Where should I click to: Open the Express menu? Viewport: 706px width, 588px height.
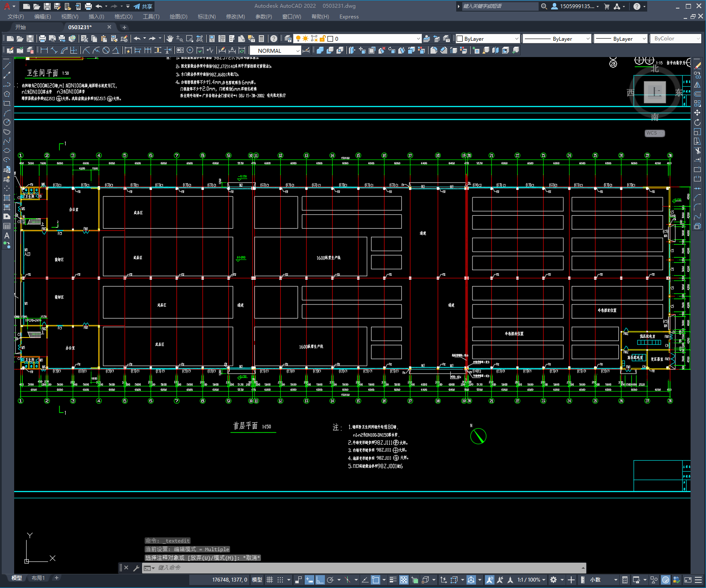(x=349, y=17)
